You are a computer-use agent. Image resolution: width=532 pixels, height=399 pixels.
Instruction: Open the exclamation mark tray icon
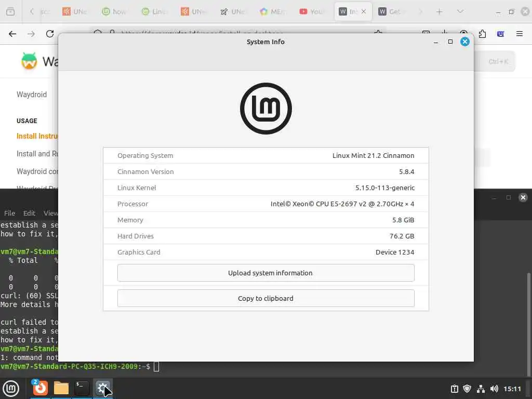click(x=455, y=389)
